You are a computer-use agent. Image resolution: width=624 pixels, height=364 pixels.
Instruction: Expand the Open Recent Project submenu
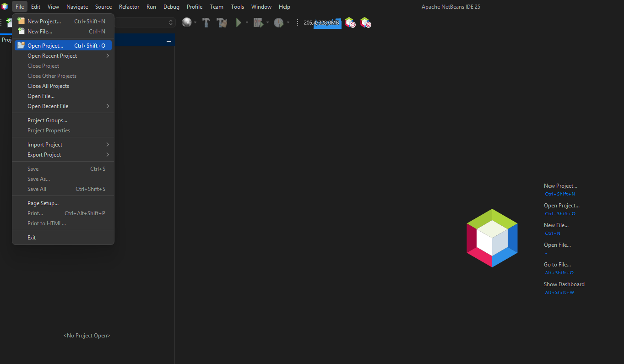63,56
